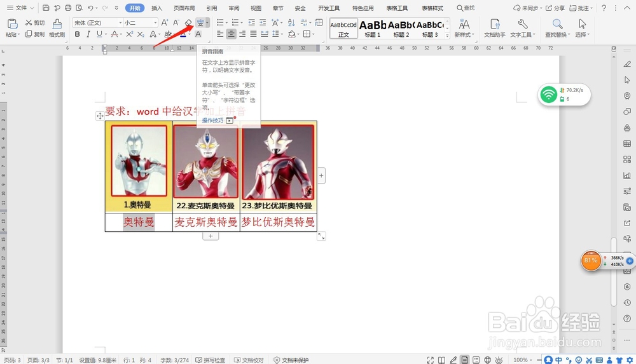Click the Print icon in quick access toolbar
This screenshot has height=364, width=636.
click(x=68, y=8)
